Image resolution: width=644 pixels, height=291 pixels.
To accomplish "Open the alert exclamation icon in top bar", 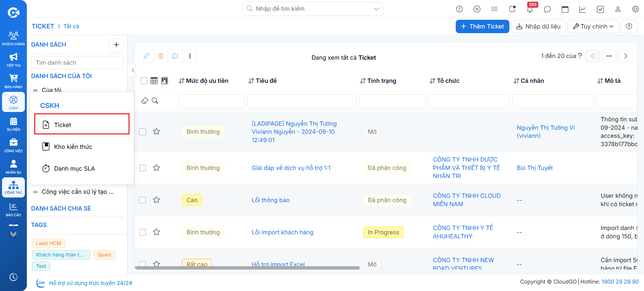I will [459, 9].
